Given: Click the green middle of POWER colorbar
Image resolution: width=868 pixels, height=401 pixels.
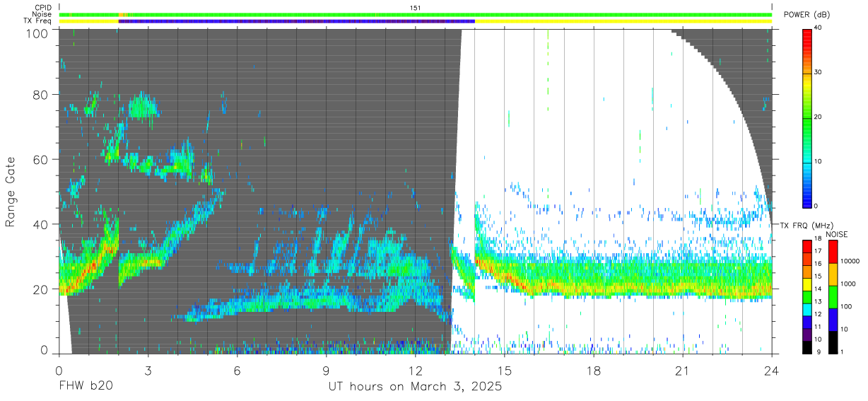Looking at the screenshot, I should pos(807,117).
